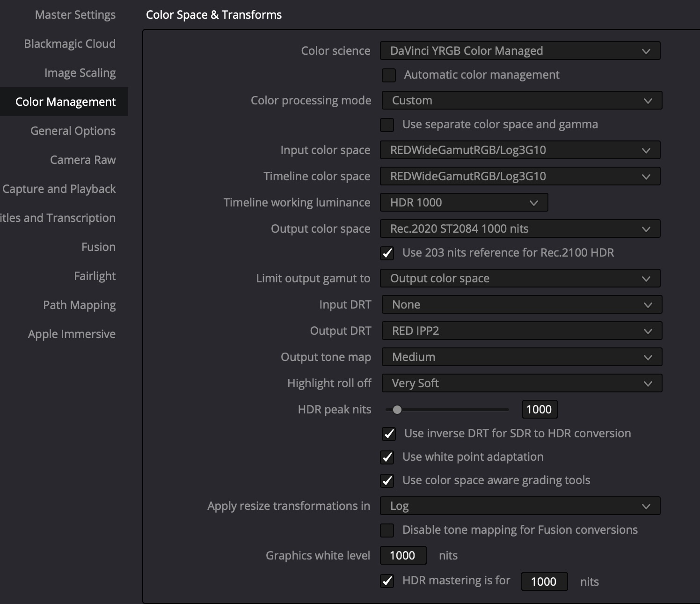Open General Options section
This screenshot has width=700, height=604.
[73, 131]
